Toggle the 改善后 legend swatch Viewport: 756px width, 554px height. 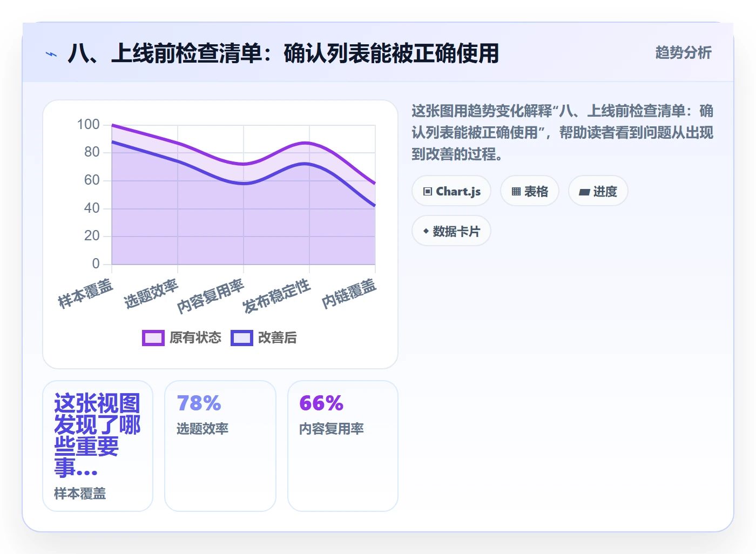(x=242, y=337)
